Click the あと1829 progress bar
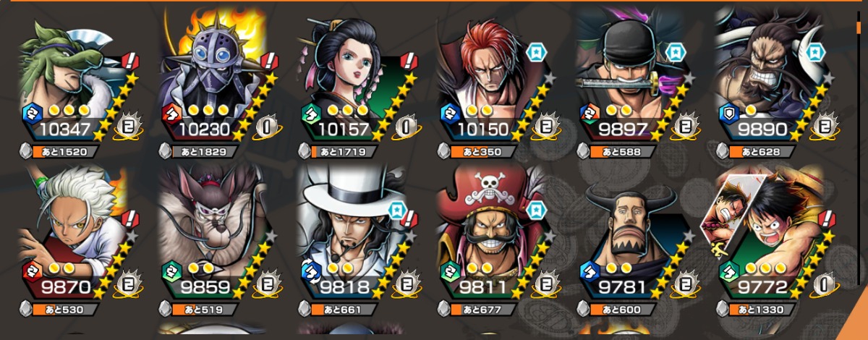 click(204, 152)
